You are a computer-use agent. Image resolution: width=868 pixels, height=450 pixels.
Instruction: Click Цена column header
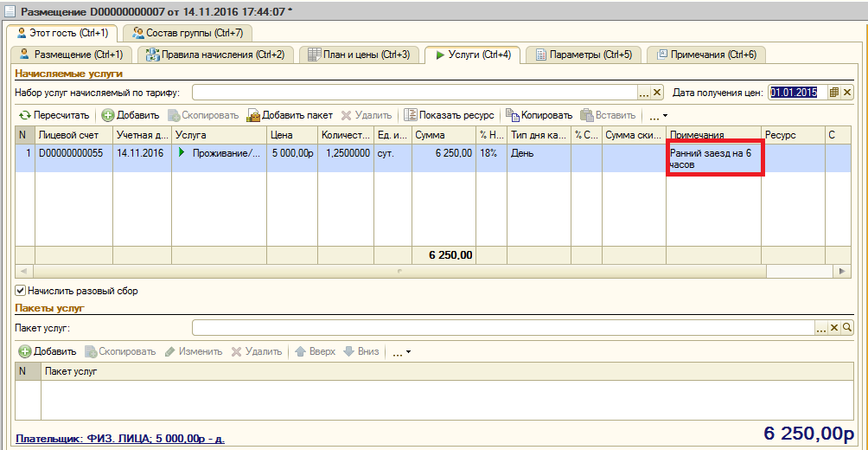pos(292,135)
